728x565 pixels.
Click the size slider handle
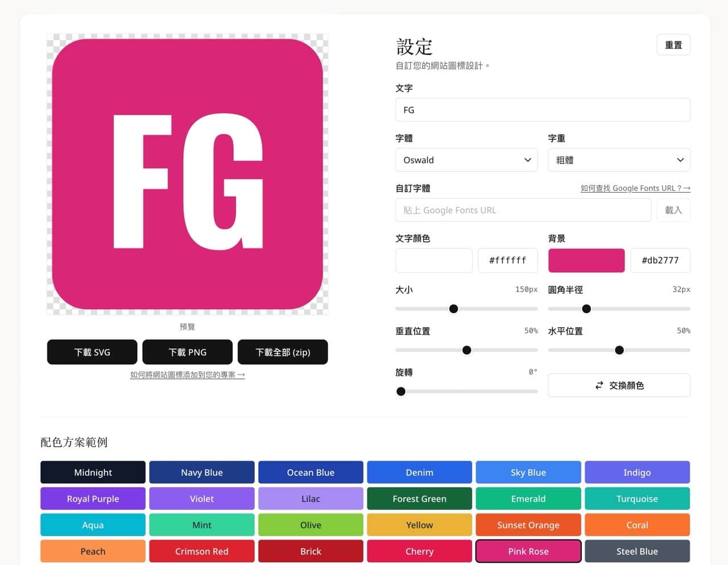453,309
